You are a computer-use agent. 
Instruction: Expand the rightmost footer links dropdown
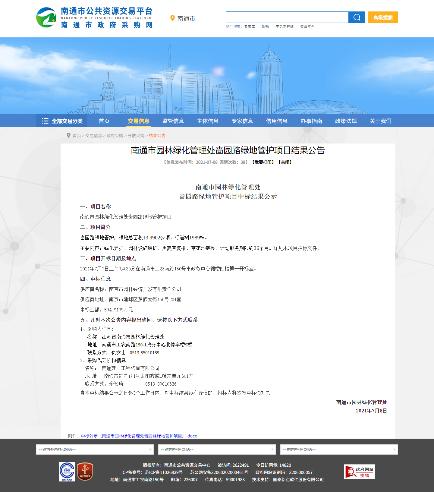[339, 449]
